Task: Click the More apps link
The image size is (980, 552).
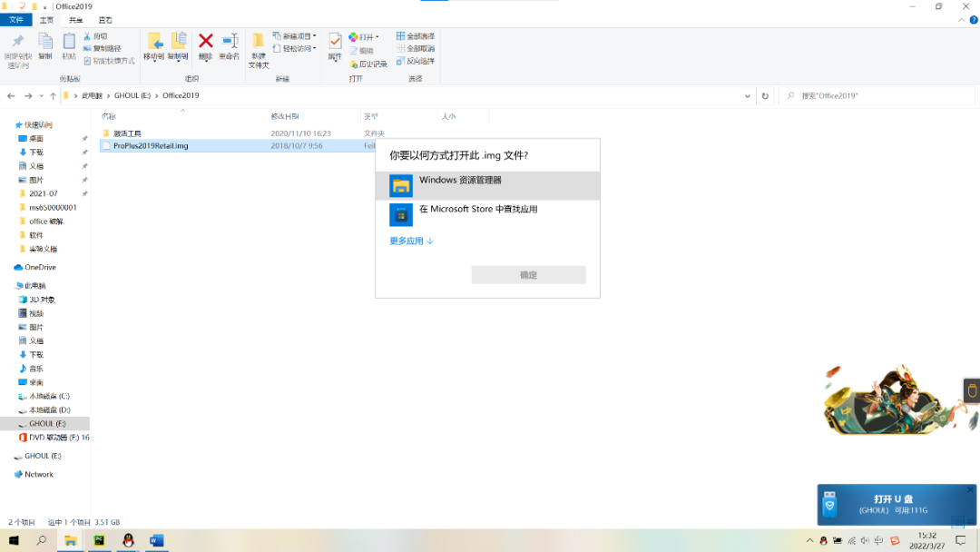Action: (x=411, y=241)
